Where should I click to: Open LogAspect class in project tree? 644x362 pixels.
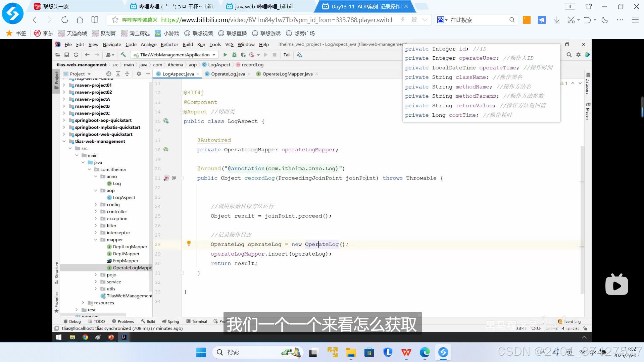tap(124, 198)
